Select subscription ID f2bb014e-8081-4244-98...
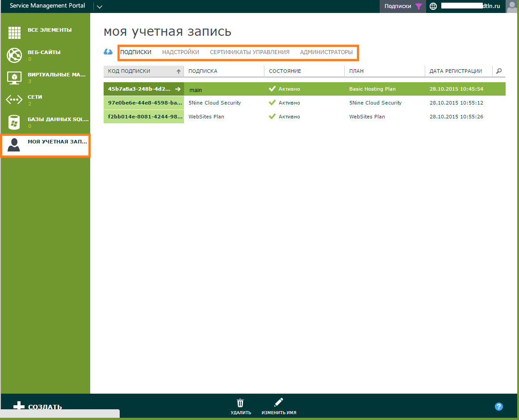The height and width of the screenshot is (420, 519). pyautogui.click(x=145, y=117)
